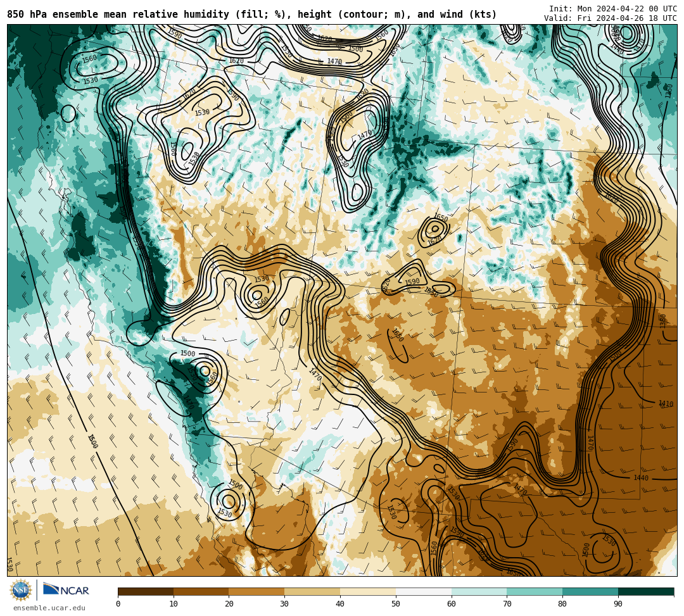The width and height of the screenshot is (684, 616).
Task: Click the NSF logo icon
Action: 20,591
